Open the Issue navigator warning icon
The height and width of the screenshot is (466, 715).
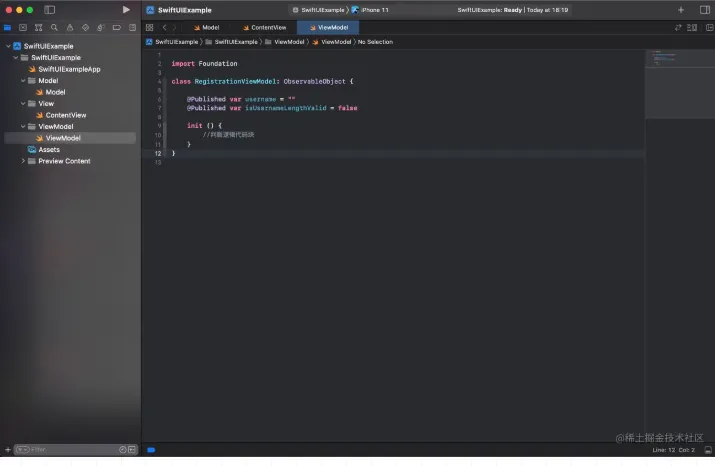(x=70, y=28)
